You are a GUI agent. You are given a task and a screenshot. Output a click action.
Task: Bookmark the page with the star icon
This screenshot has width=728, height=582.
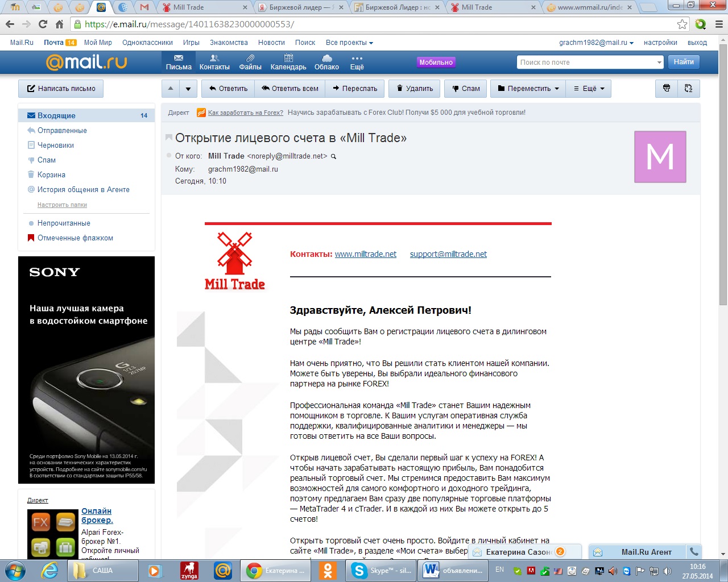(682, 24)
